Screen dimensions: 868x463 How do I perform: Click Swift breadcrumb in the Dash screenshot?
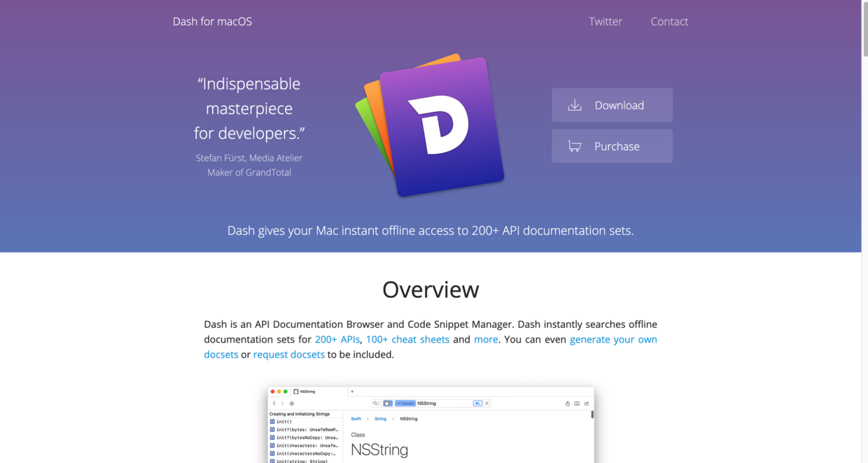point(356,419)
